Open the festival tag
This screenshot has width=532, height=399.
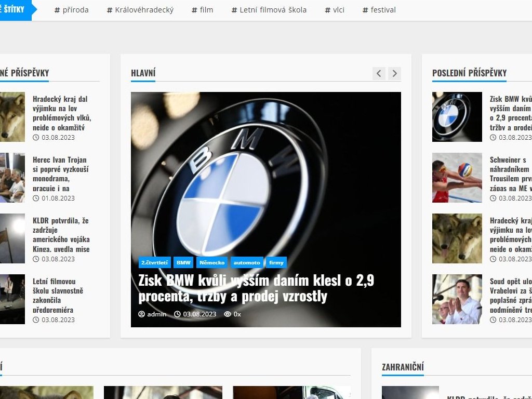pos(379,10)
